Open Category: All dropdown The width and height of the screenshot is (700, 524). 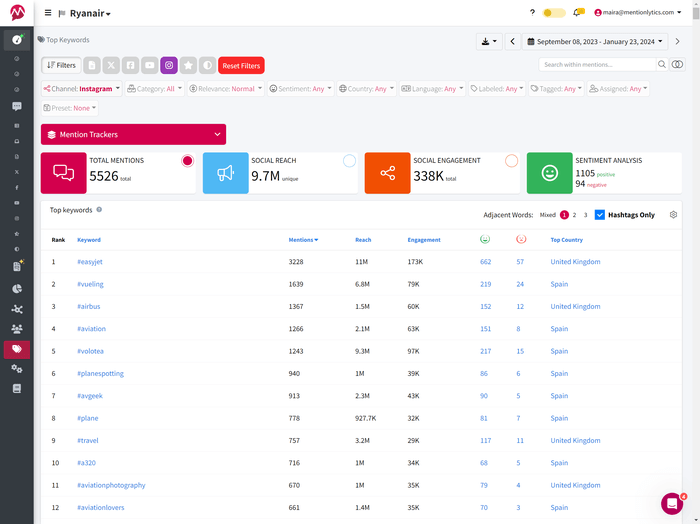coord(154,88)
